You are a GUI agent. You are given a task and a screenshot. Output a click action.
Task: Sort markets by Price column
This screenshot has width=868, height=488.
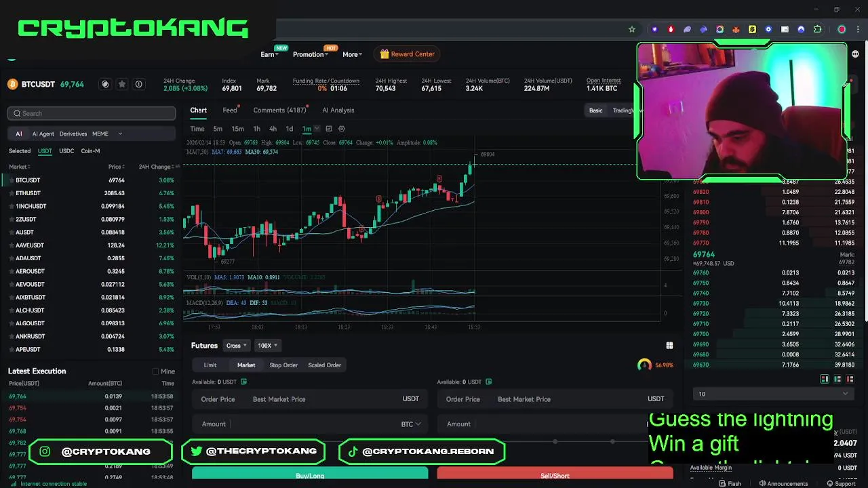pos(116,167)
